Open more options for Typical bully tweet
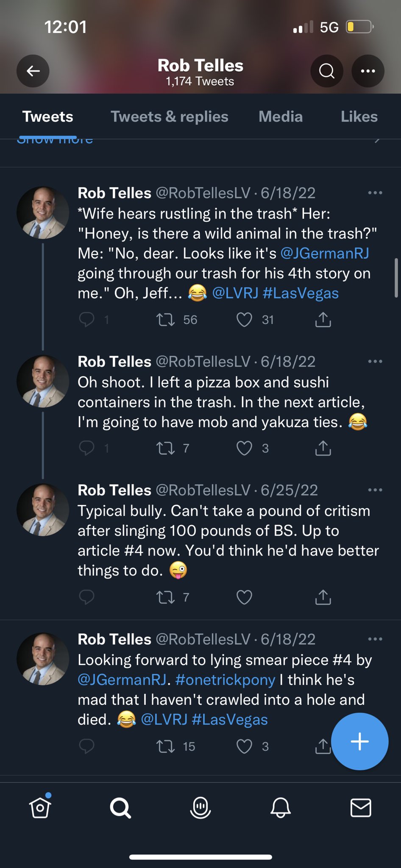Image resolution: width=401 pixels, height=868 pixels. tap(375, 490)
